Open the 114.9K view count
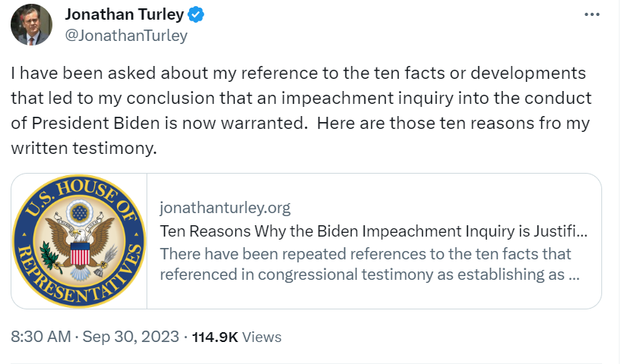The height and width of the screenshot is (364, 634). pyautogui.click(x=216, y=337)
